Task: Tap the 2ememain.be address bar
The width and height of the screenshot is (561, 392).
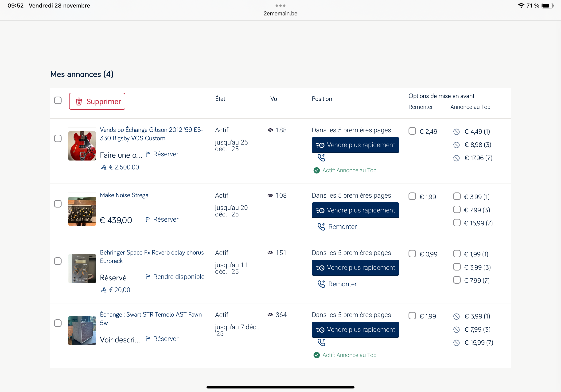Action: [280, 13]
